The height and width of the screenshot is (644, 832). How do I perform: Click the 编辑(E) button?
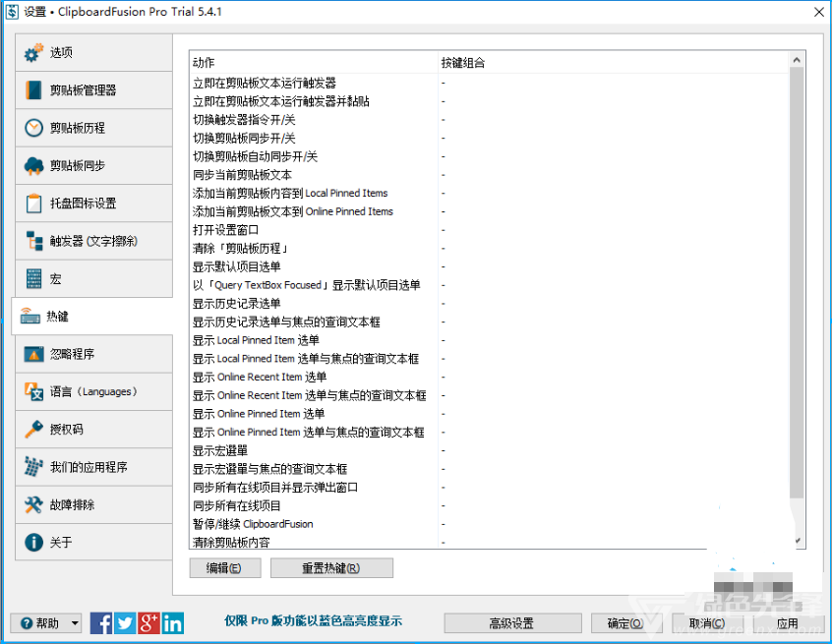[x=225, y=568]
